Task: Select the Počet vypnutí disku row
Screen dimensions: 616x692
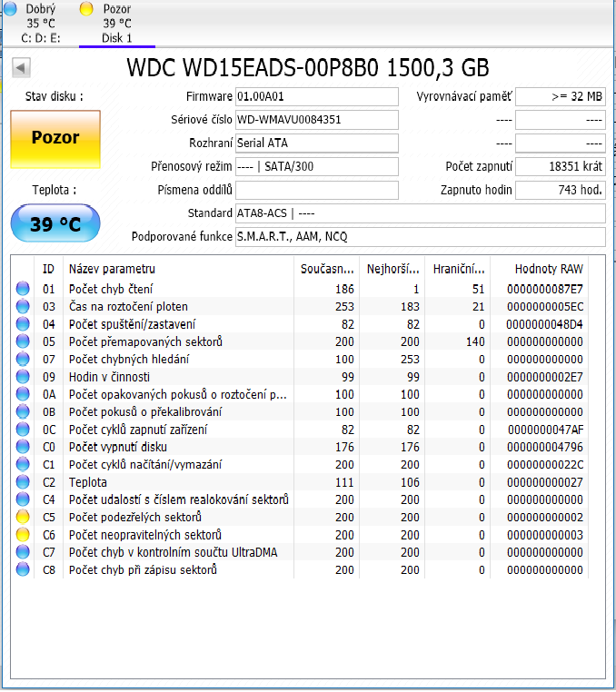Action: 300,447
